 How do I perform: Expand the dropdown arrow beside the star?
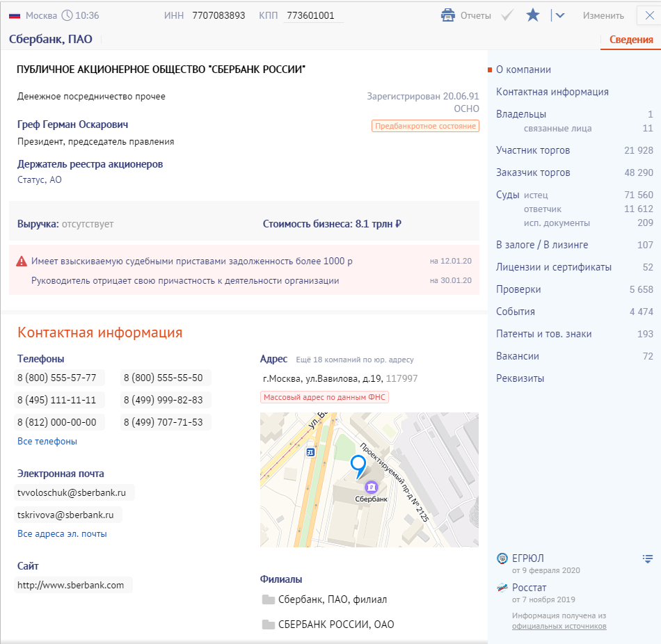(x=560, y=15)
